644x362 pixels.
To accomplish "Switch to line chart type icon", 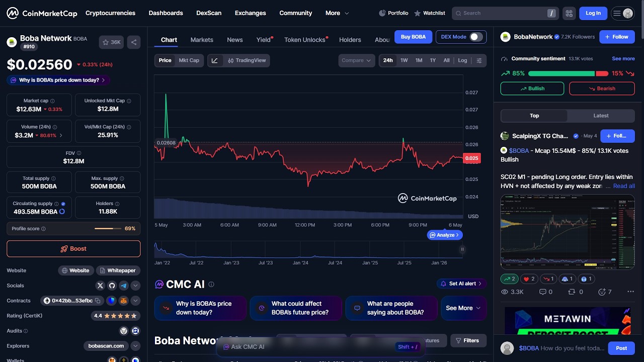I will tap(215, 60).
